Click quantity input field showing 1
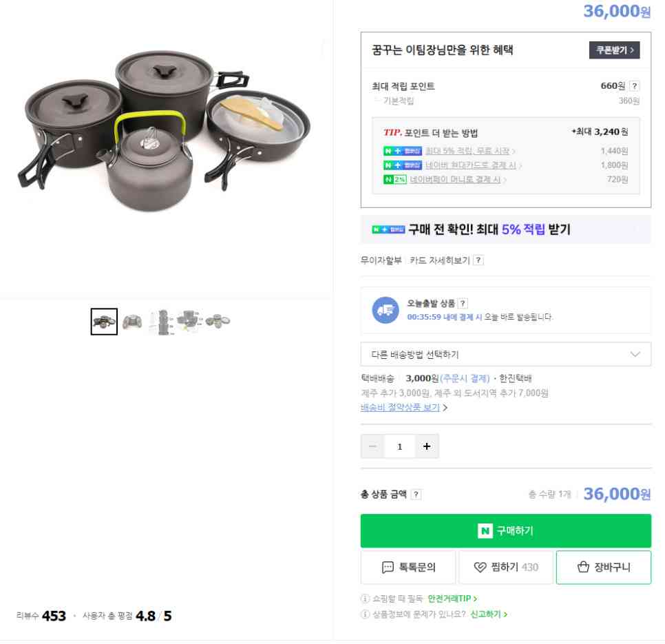 tap(399, 446)
